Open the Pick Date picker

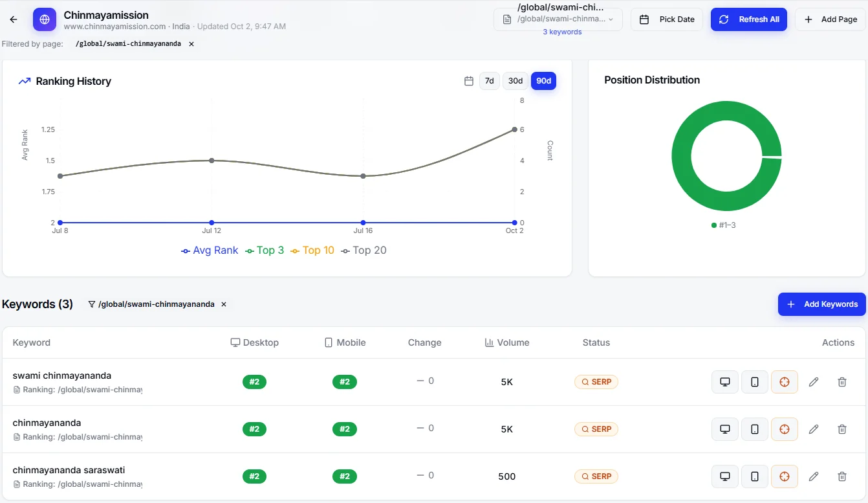[x=667, y=19]
